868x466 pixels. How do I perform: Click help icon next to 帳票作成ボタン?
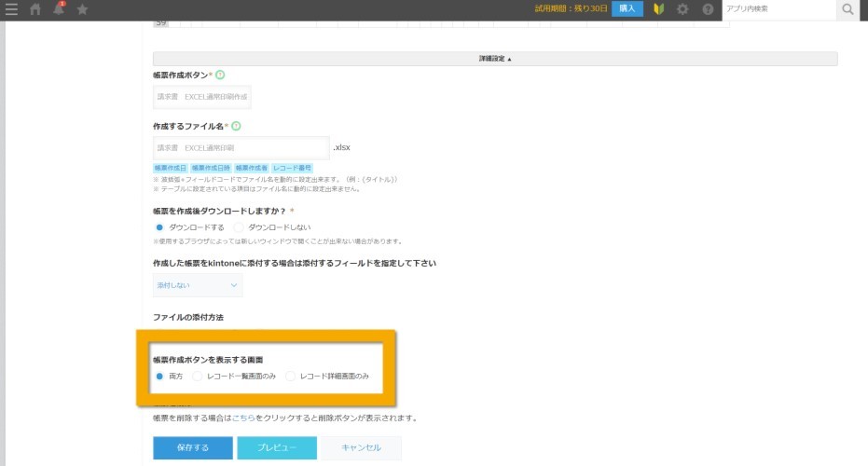click(x=220, y=75)
